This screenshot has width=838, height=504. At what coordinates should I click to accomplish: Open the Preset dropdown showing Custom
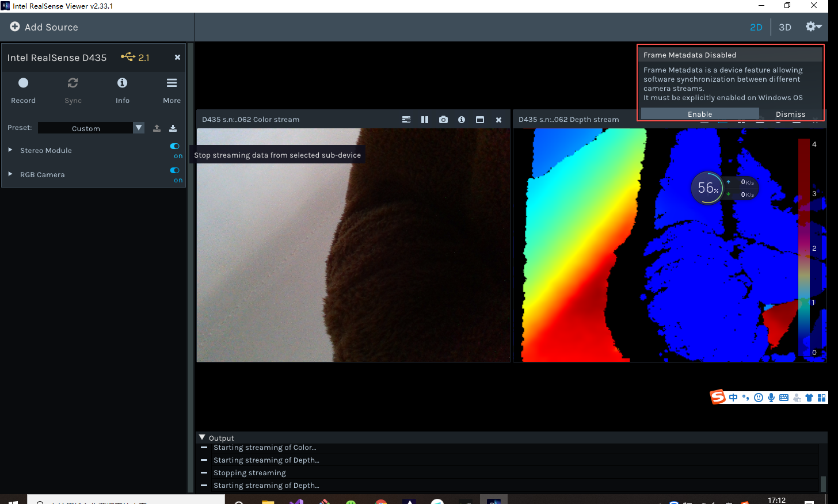138,128
